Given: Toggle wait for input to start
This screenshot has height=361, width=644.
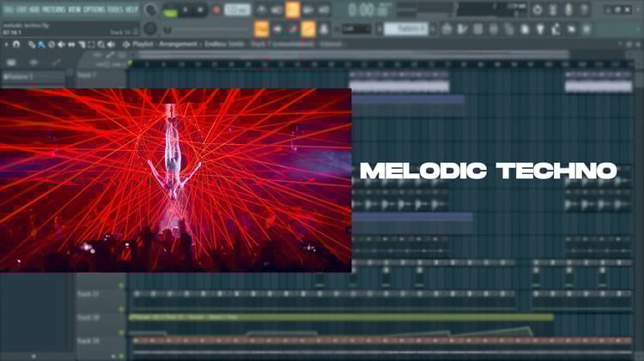Looking at the screenshot, I should point(276,10).
